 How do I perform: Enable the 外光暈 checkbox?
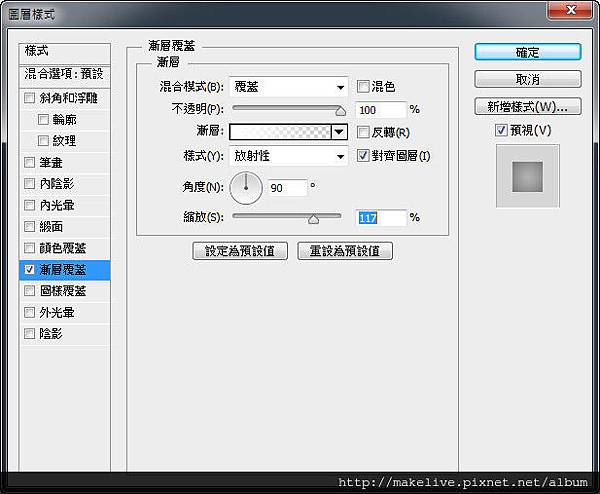(29, 313)
